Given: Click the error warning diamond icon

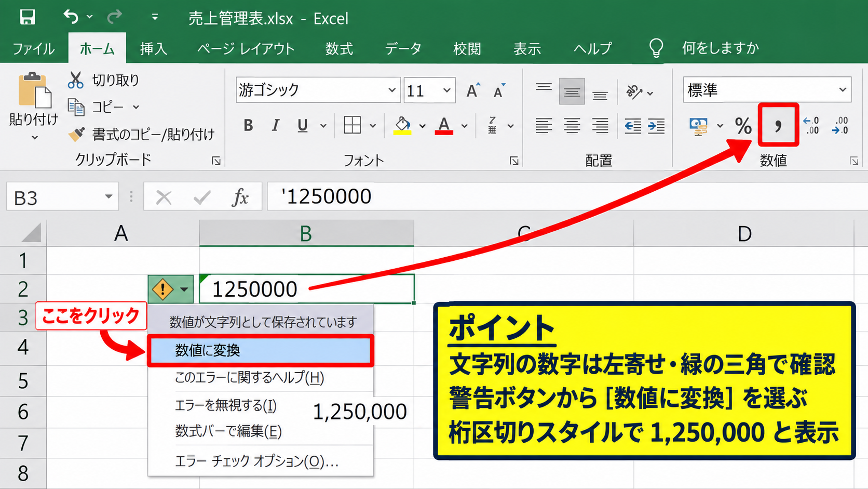Looking at the screenshot, I should (x=163, y=289).
